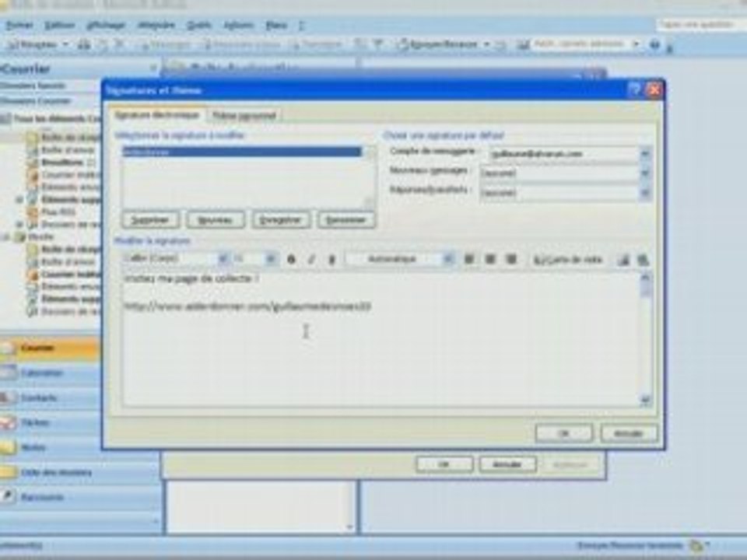
Task: Open Notes in navigation pane
Action: pyautogui.click(x=51, y=447)
